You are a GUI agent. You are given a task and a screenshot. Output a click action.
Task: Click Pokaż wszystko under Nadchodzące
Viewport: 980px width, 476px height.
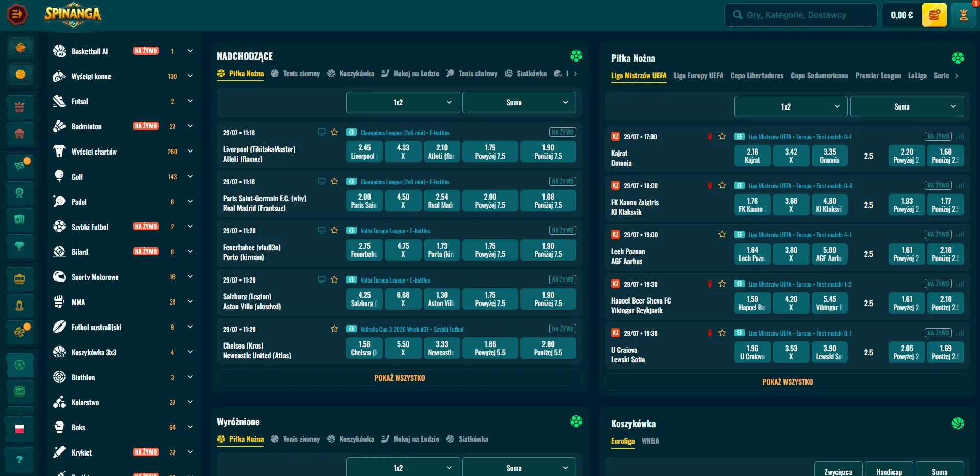pyautogui.click(x=400, y=378)
